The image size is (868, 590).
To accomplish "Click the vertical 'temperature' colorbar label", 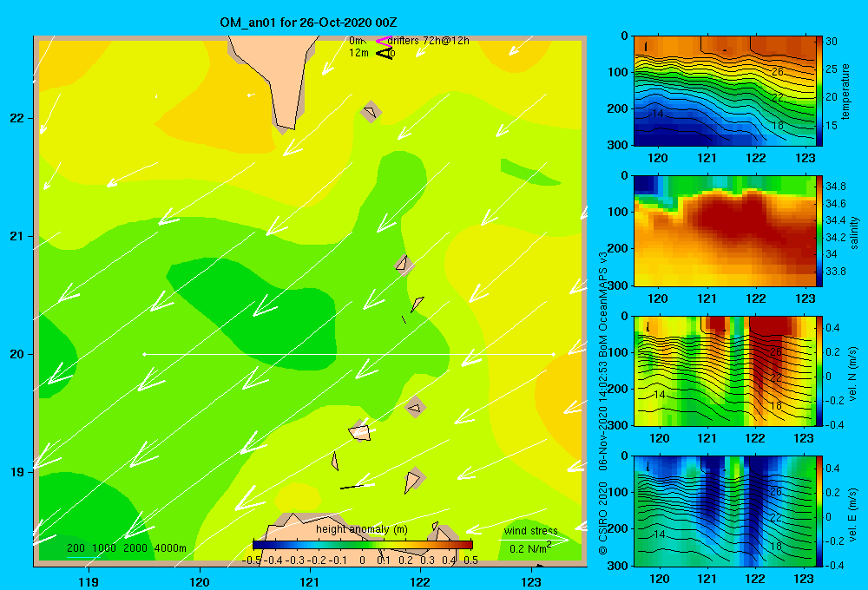I will pyautogui.click(x=845, y=91).
